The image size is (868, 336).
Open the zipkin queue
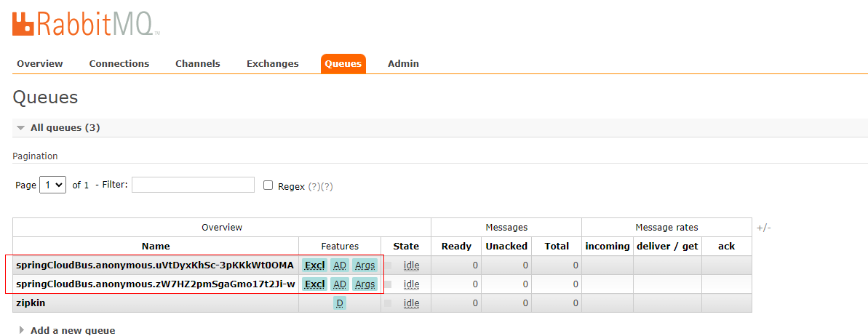tap(31, 303)
